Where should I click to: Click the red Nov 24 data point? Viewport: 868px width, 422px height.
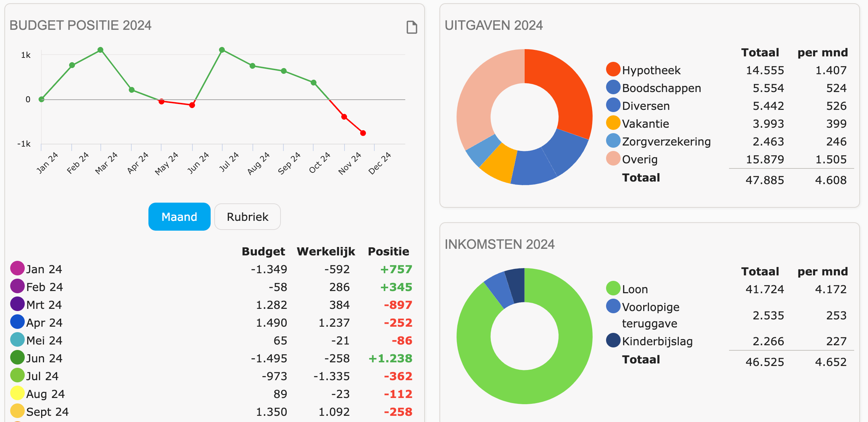pos(344,117)
